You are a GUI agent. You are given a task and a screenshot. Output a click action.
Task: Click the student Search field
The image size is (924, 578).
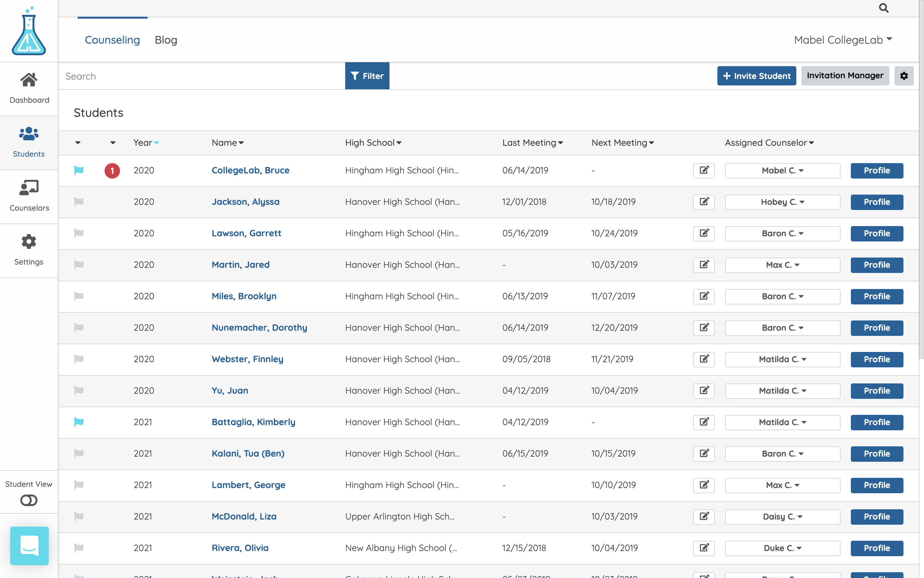(x=201, y=76)
